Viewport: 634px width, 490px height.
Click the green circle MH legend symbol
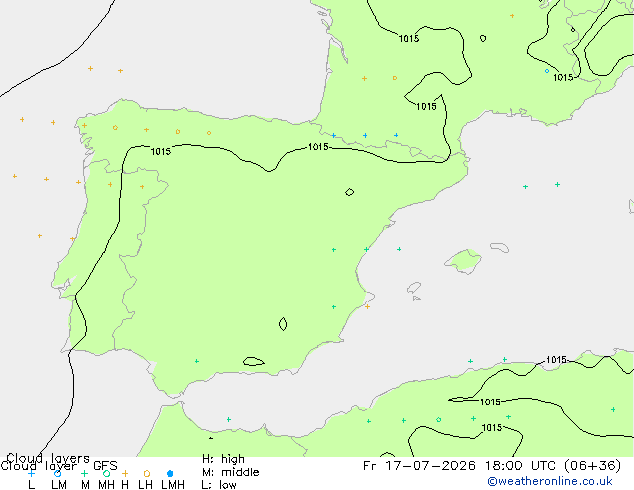point(106,473)
